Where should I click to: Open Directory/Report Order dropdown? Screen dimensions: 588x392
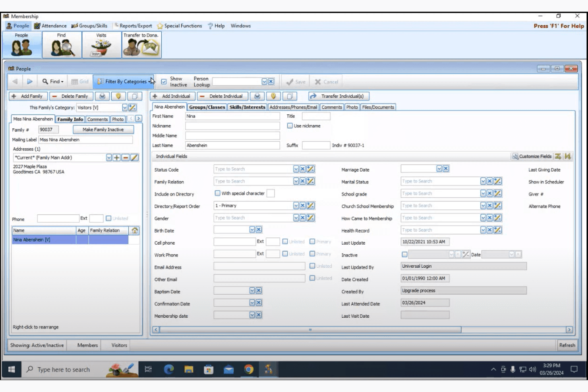[x=296, y=206]
